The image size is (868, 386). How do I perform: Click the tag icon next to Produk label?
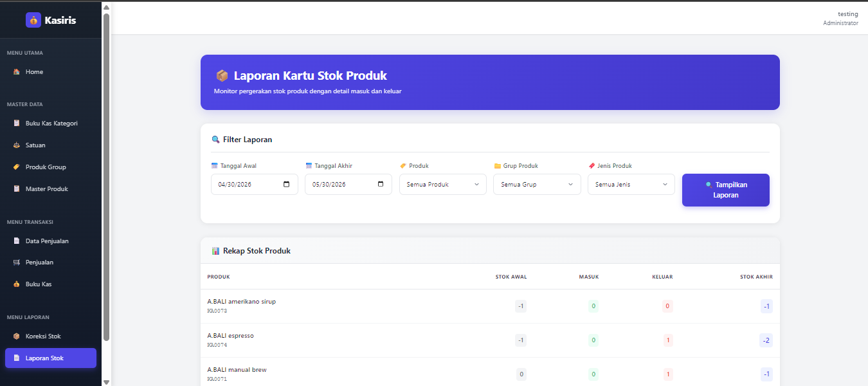(x=403, y=166)
